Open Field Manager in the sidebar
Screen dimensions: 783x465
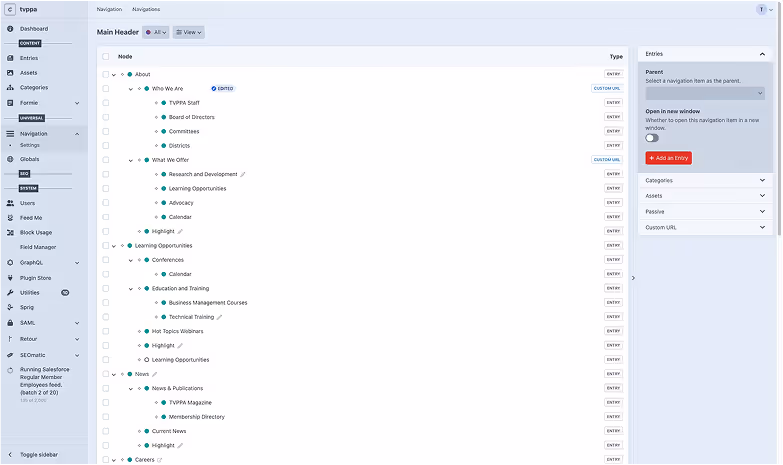tap(38, 247)
